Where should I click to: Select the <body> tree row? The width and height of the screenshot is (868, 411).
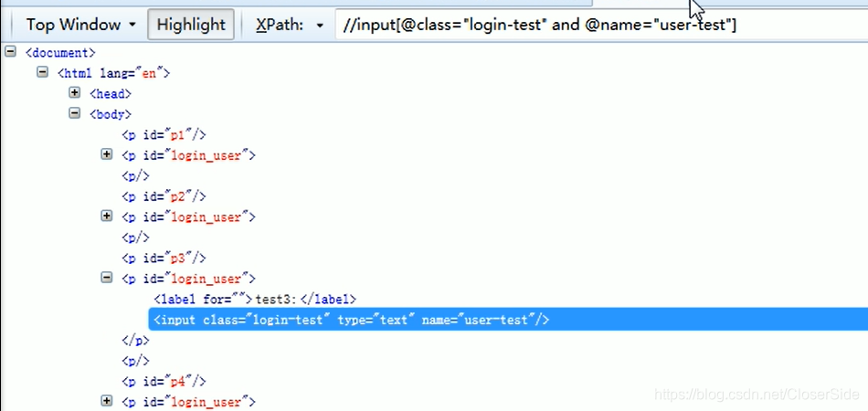(111, 114)
